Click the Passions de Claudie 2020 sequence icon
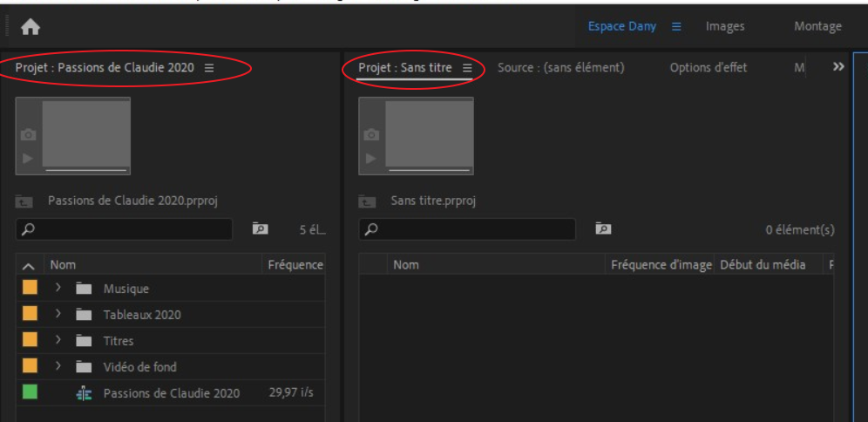The height and width of the screenshot is (422, 868). tap(84, 393)
